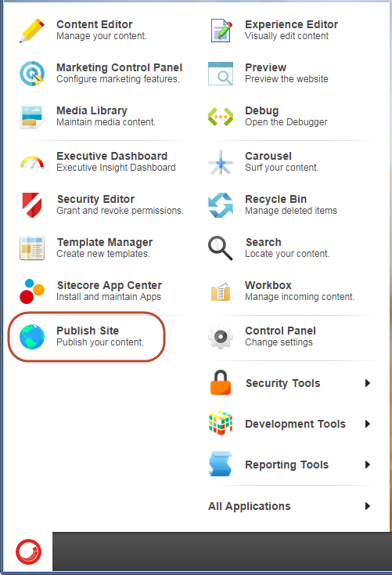Select the Workbox menu entry

(x=293, y=291)
